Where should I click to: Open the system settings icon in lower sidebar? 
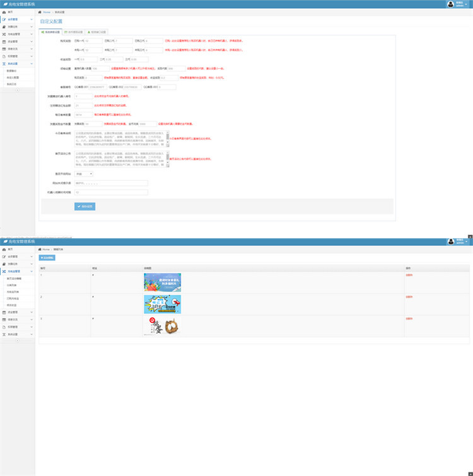pyautogui.click(x=4, y=334)
